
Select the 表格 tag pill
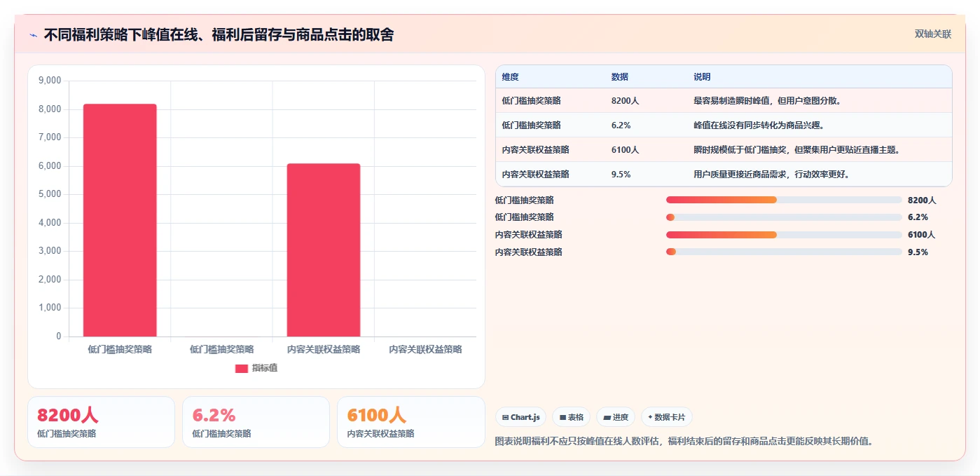(572, 417)
